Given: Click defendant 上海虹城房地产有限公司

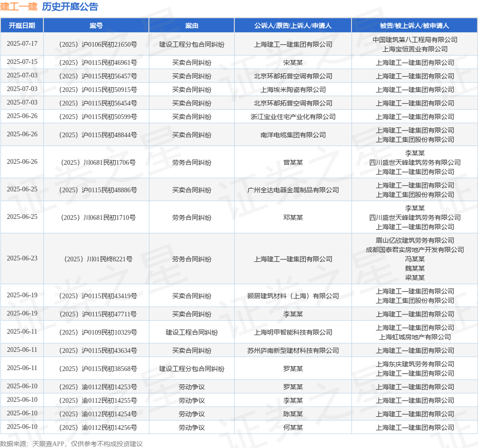Looking at the screenshot, I should pyautogui.click(x=415, y=337).
